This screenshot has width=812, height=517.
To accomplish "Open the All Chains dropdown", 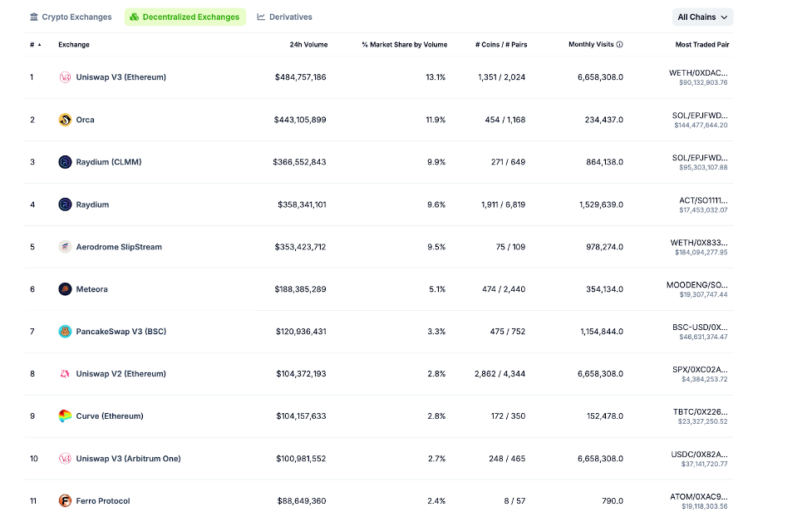I will pyautogui.click(x=702, y=17).
